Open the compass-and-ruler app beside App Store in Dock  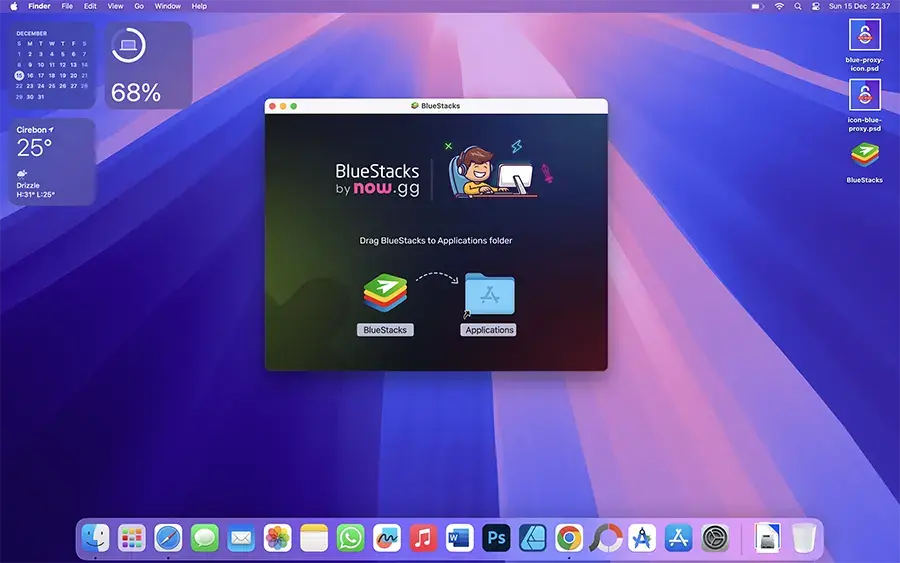click(x=642, y=538)
